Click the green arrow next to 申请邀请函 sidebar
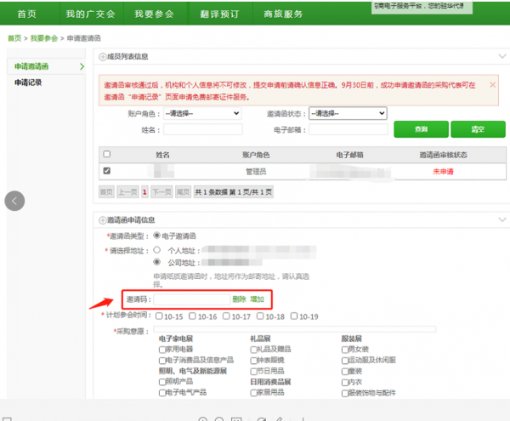This screenshot has height=421, width=510. pos(82,66)
